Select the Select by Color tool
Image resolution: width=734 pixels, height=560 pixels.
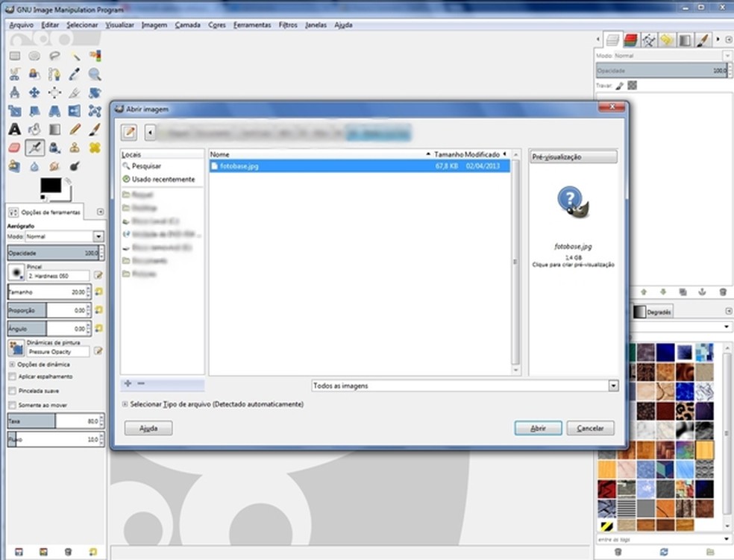tap(95, 56)
